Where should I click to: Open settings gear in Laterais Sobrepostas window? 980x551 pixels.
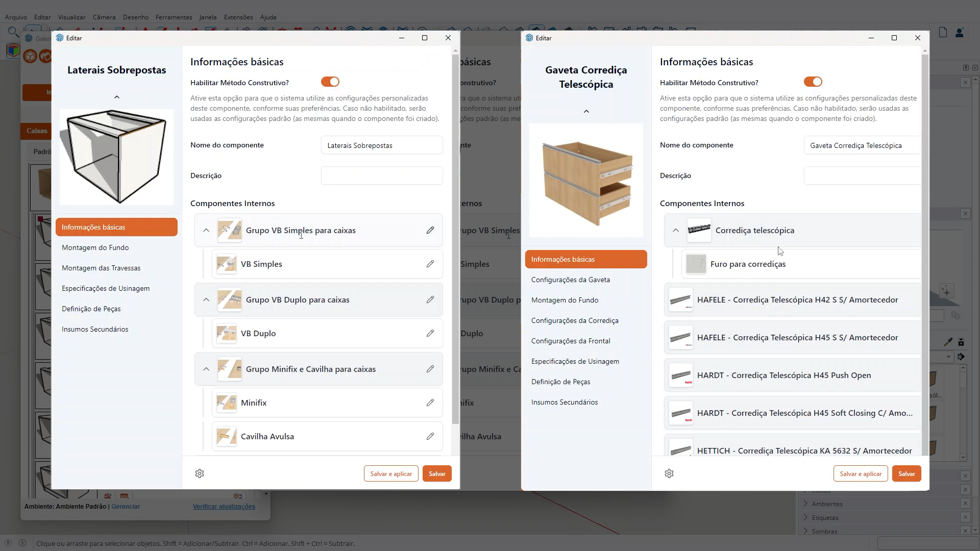point(200,473)
